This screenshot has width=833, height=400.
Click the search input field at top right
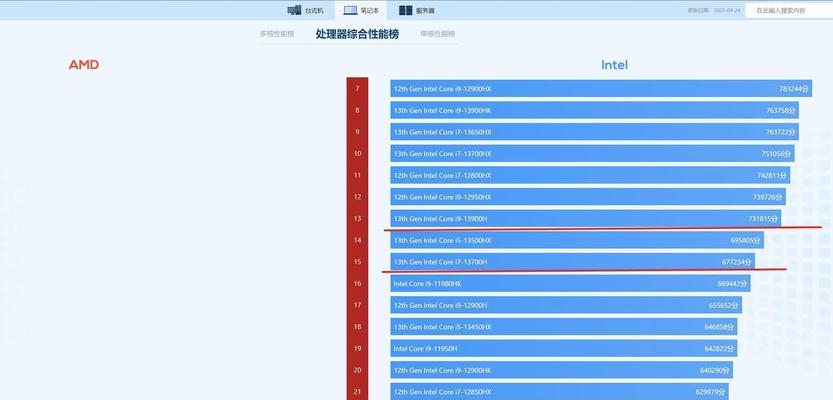[789, 11]
